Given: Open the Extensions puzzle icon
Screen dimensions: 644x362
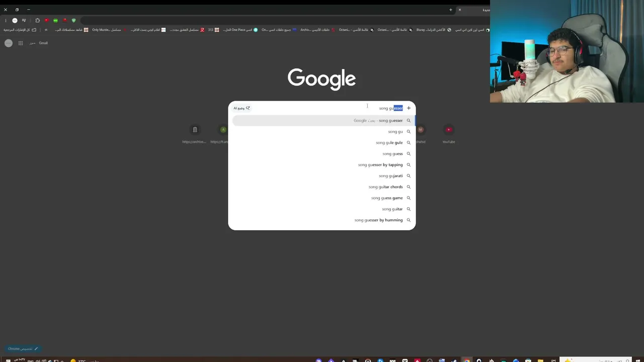Looking at the screenshot, I should [x=37, y=21].
